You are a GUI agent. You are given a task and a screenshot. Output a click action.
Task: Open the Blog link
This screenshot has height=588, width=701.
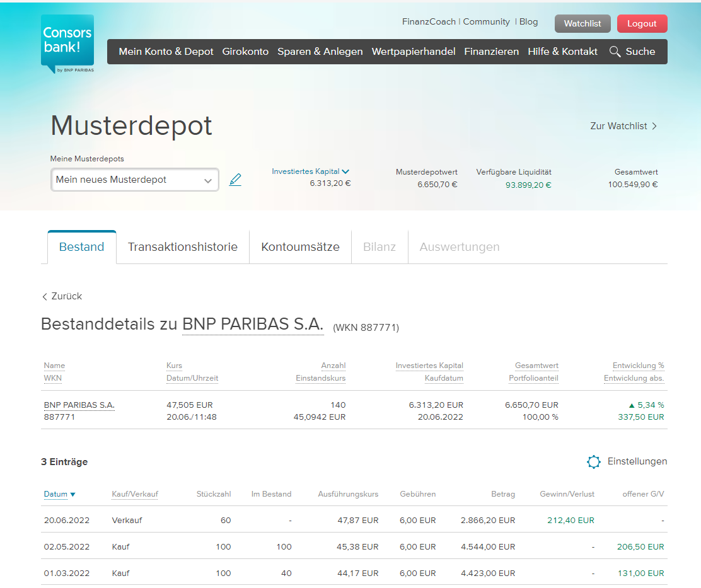tap(528, 22)
